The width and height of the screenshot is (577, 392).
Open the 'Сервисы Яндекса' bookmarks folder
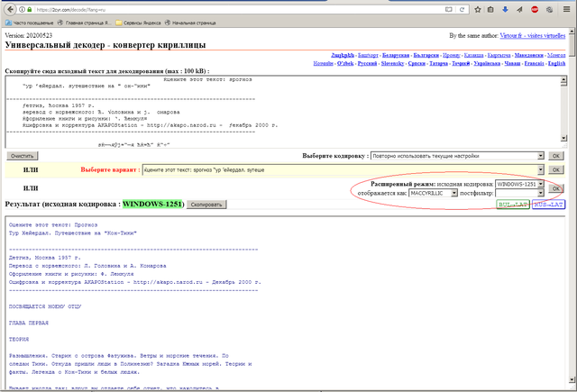138,23
